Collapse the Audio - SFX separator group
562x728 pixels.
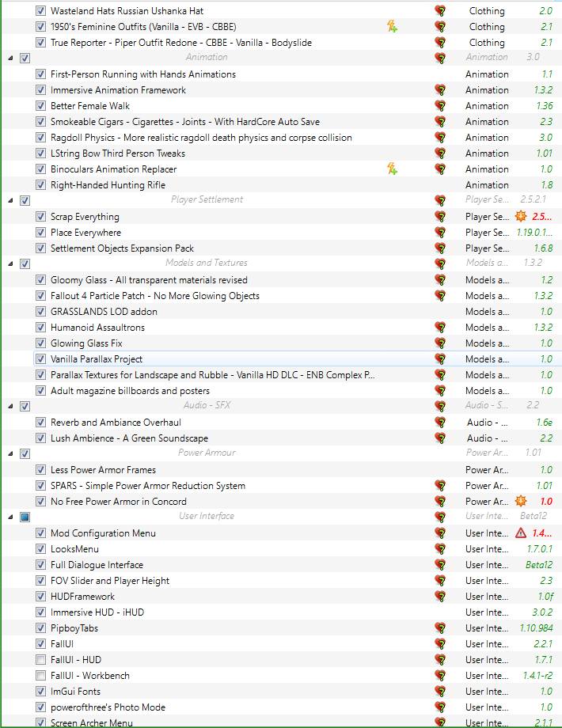(10, 406)
